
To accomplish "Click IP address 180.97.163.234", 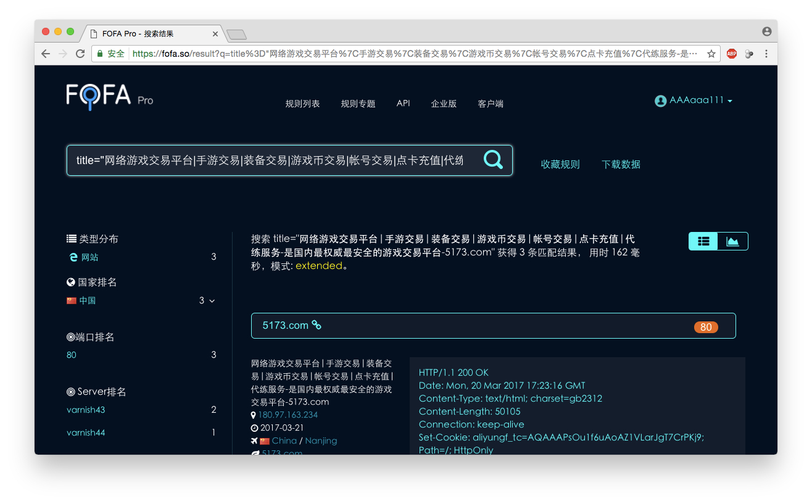I will (288, 415).
